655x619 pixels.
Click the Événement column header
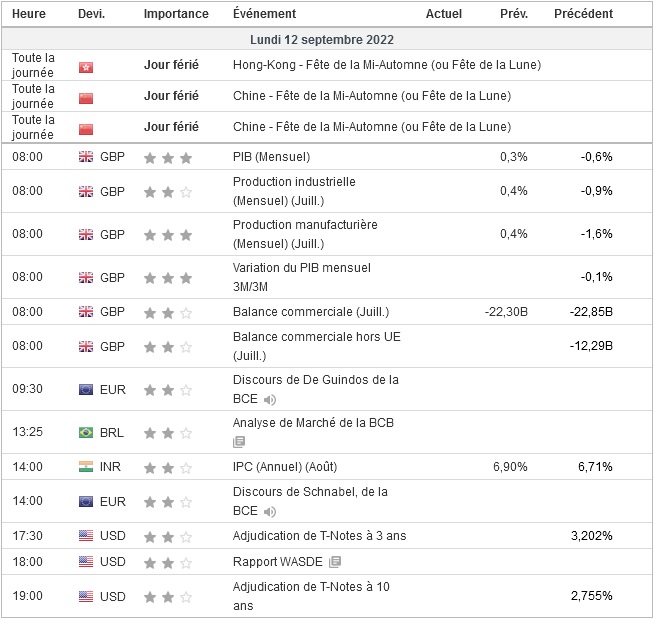(x=264, y=14)
